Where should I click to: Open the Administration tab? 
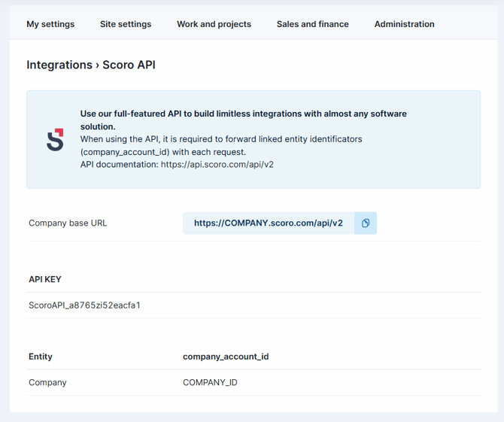404,24
